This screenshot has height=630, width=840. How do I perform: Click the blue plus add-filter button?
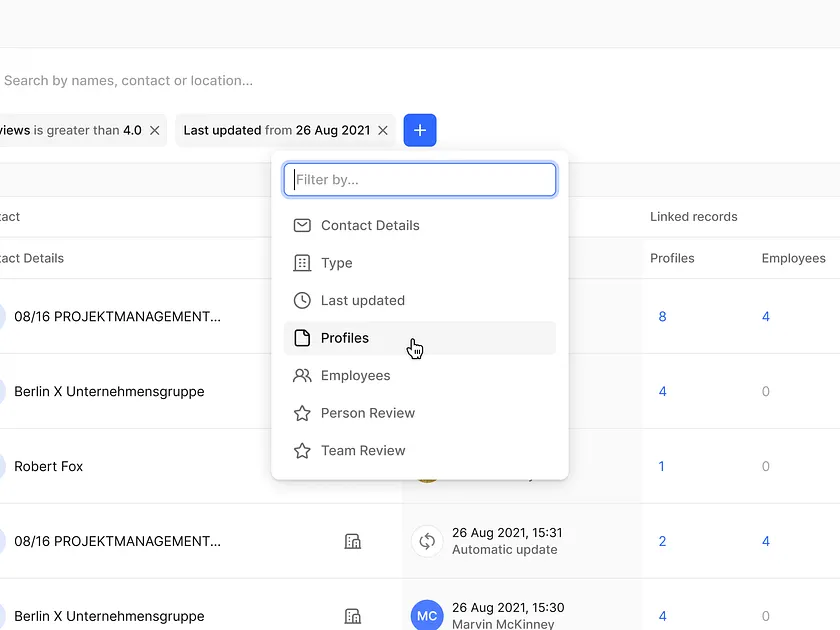[420, 130]
